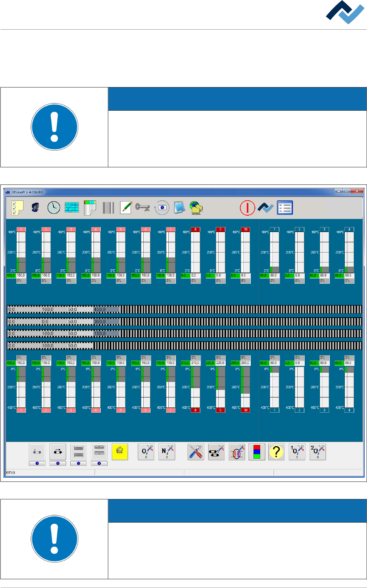Open the clock timer icon
The height and width of the screenshot is (588, 367).
(x=54, y=207)
